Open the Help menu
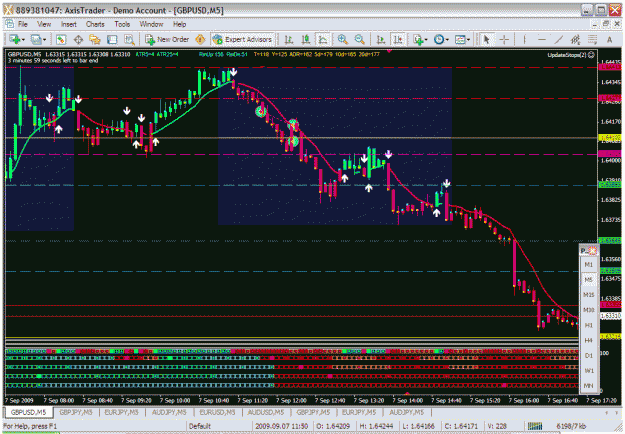Screen dimensions: 625x434 pos(179,24)
